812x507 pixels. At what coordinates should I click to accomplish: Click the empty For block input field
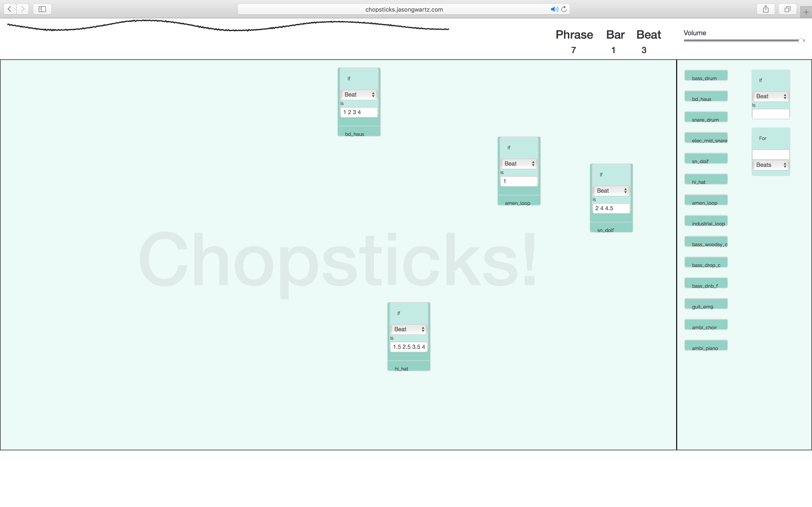(x=770, y=155)
